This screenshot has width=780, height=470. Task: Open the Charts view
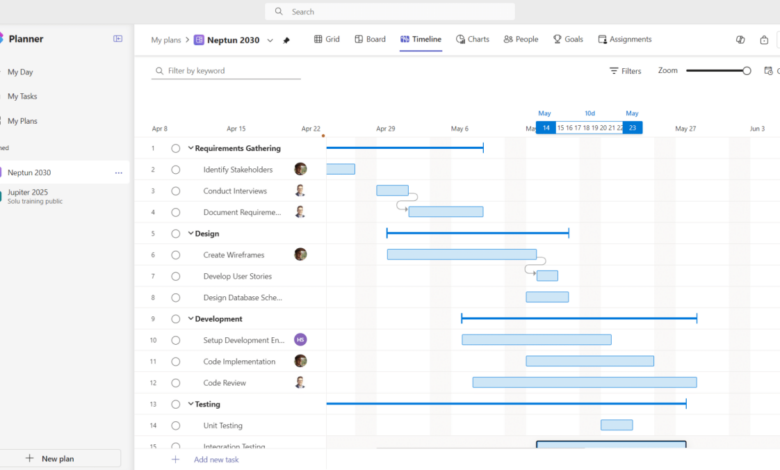coord(473,39)
